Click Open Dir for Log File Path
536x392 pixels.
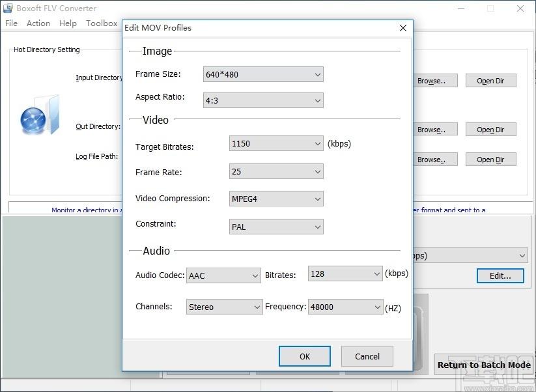coord(490,160)
